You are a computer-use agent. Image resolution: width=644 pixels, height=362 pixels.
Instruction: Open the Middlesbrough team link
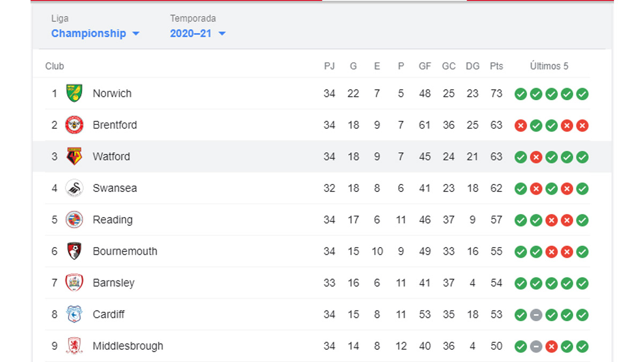click(x=128, y=346)
